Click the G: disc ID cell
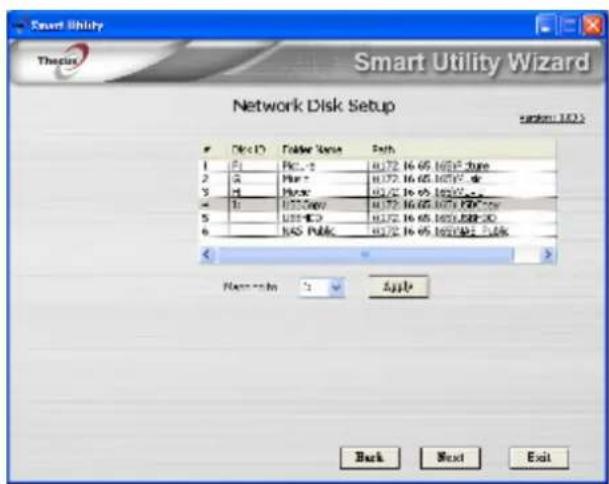The image size is (609, 484). (x=254, y=179)
